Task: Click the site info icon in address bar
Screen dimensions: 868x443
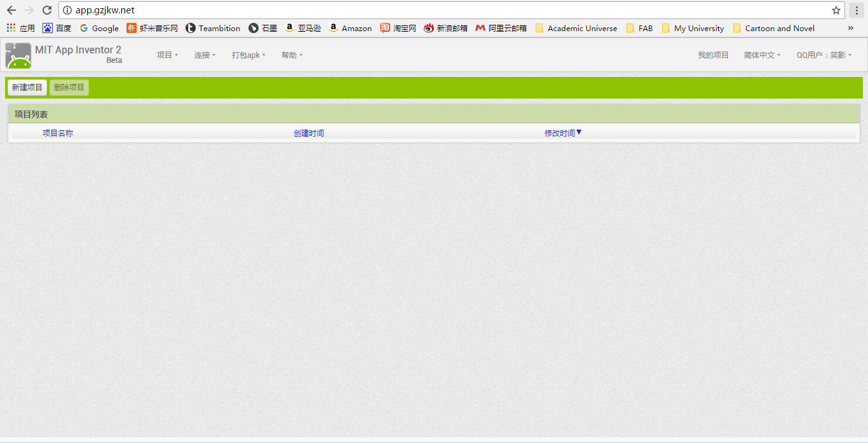Action: coord(67,10)
